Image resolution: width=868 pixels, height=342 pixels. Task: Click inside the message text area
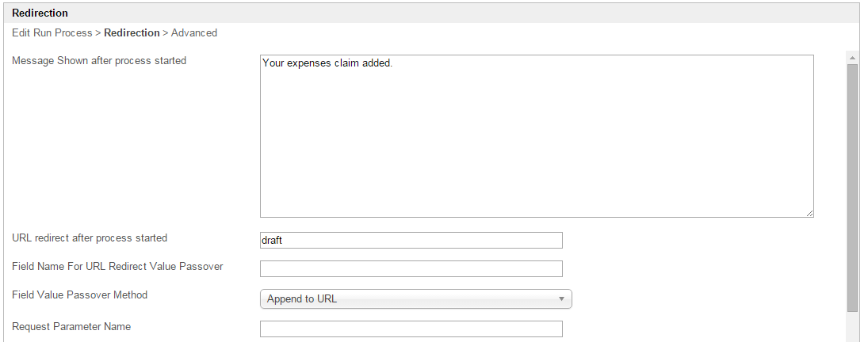[536, 142]
